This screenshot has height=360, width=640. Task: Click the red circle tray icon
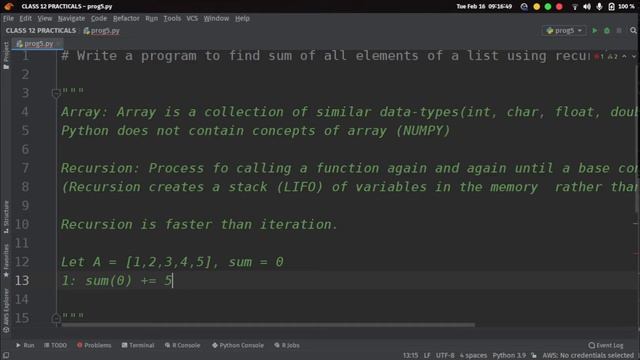[560, 7]
